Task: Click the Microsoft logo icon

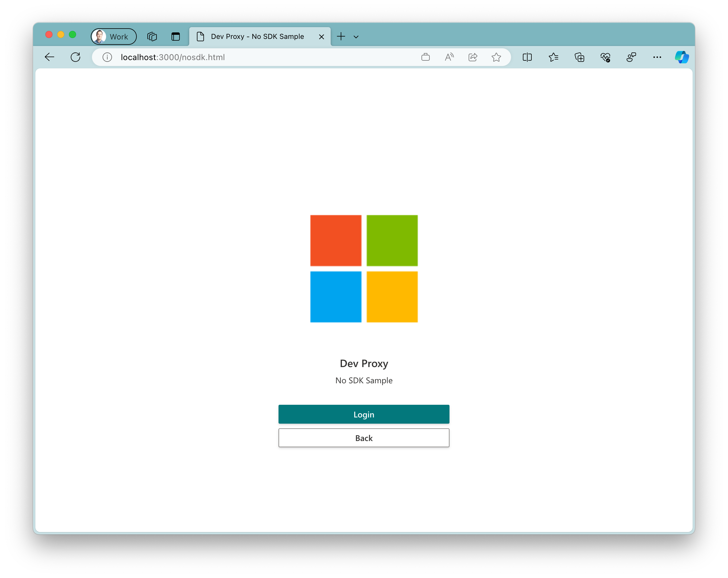Action: point(364,269)
